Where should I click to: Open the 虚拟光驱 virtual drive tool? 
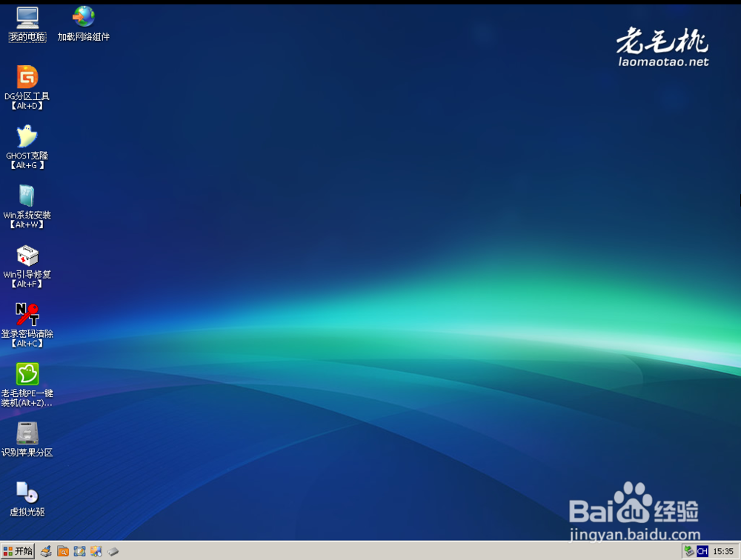pos(27,493)
